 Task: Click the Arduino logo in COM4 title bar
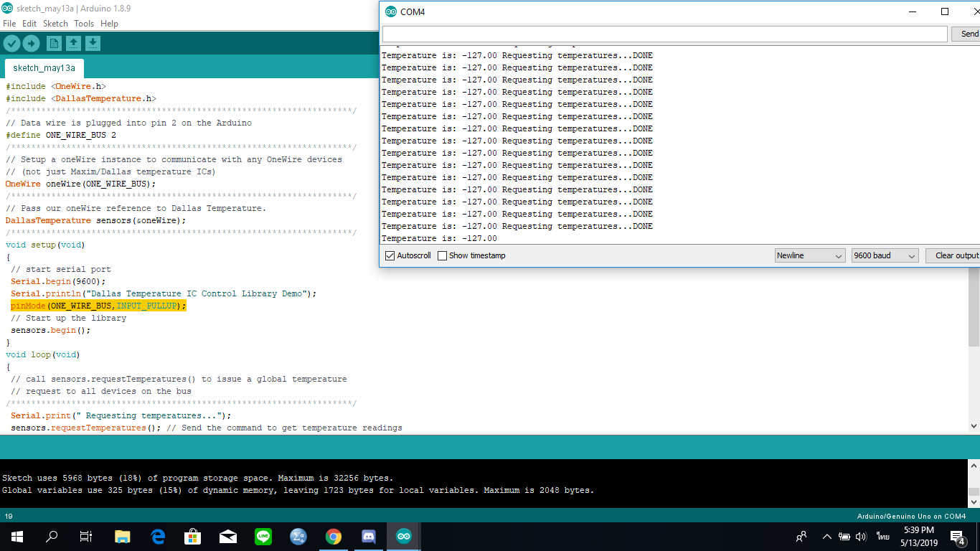click(391, 11)
